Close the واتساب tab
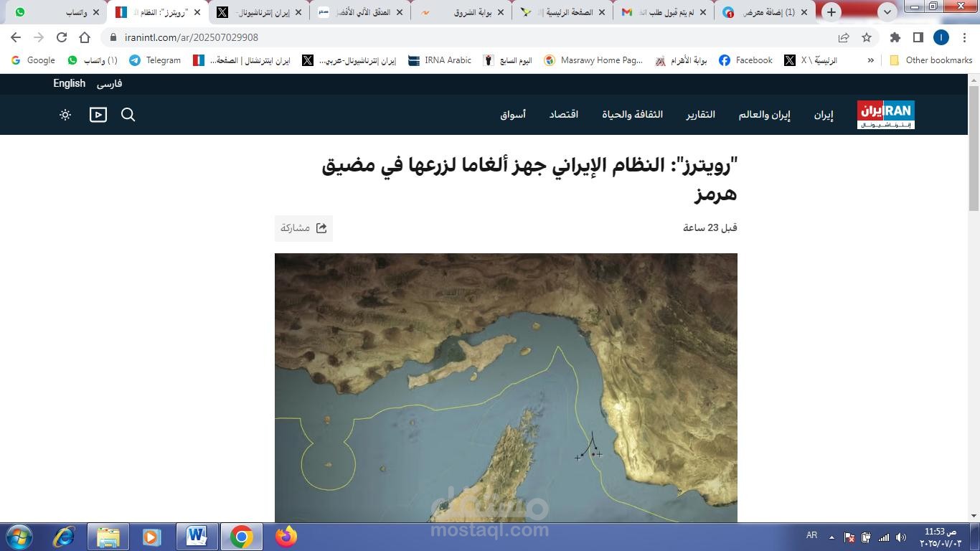 tap(96, 12)
